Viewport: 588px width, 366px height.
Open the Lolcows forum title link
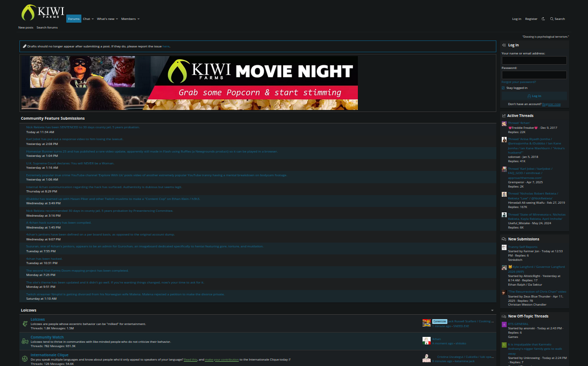point(38,319)
